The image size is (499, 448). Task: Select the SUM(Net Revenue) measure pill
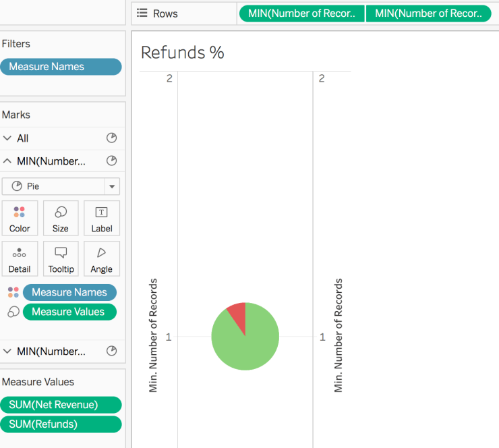[x=61, y=405]
